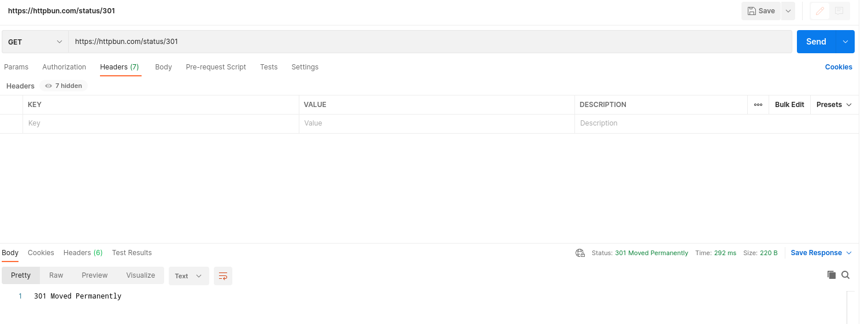The height and width of the screenshot is (324, 868).
Task: Open the Presets dropdown
Action: [x=834, y=105]
